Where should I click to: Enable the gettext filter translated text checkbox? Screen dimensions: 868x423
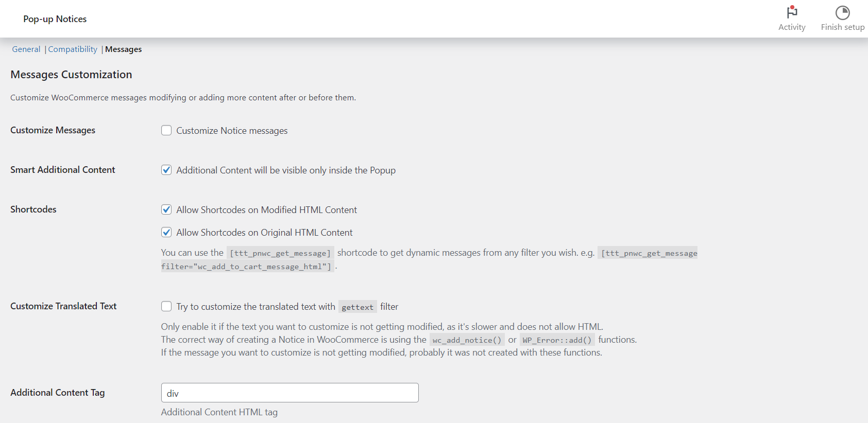(x=166, y=306)
